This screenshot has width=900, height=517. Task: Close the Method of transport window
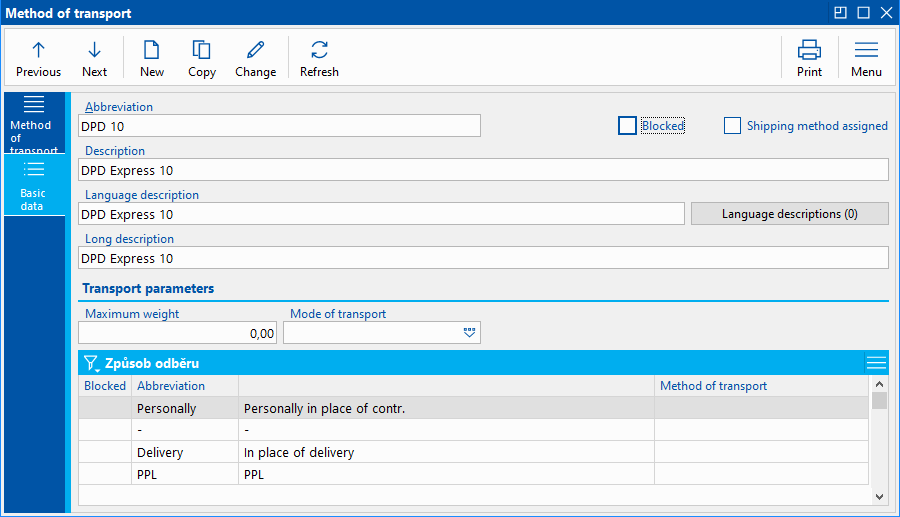pyautogui.click(x=887, y=13)
